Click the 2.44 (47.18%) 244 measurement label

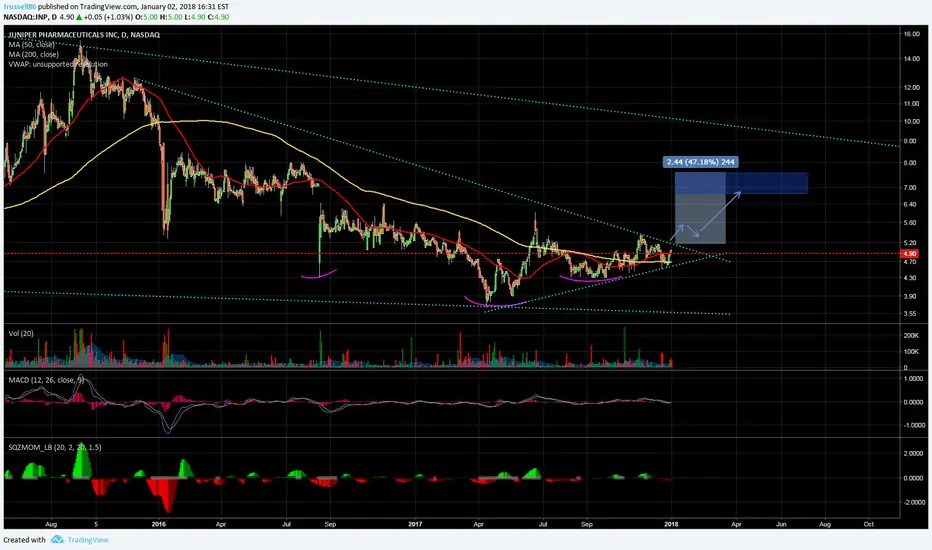[x=701, y=162]
